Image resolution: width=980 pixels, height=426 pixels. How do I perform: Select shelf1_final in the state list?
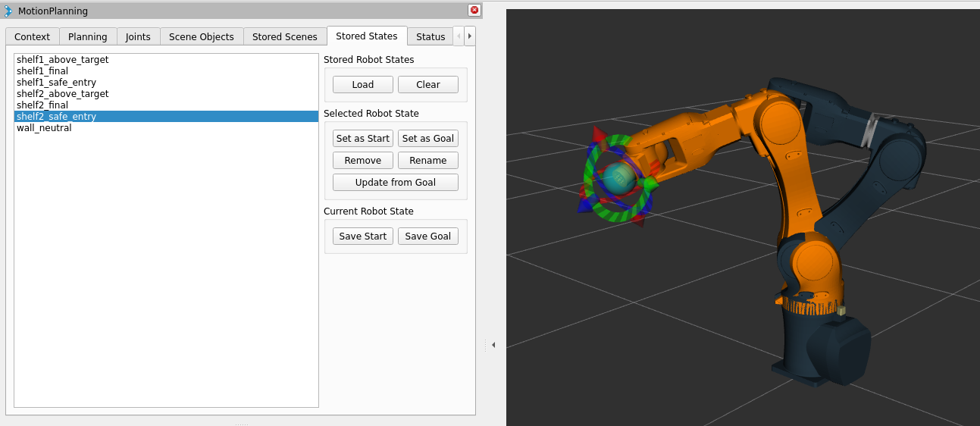(42, 71)
